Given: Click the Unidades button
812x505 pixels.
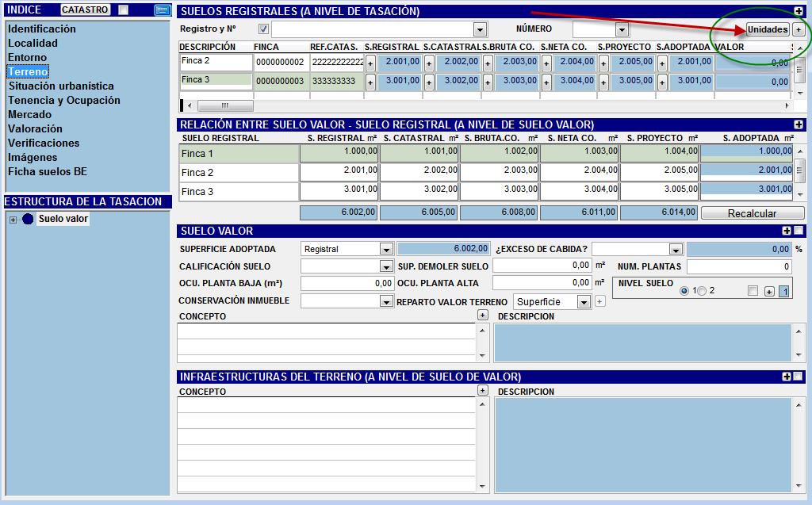Looking at the screenshot, I should (x=768, y=29).
